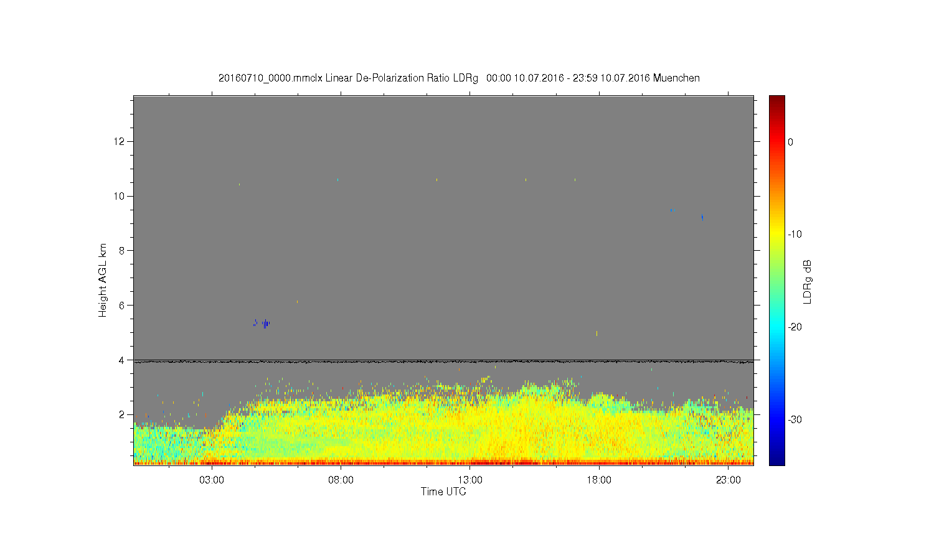This screenshot has height=560, width=934.
Task: Click the cyan -20 dB colorbar region
Action: tap(777, 327)
